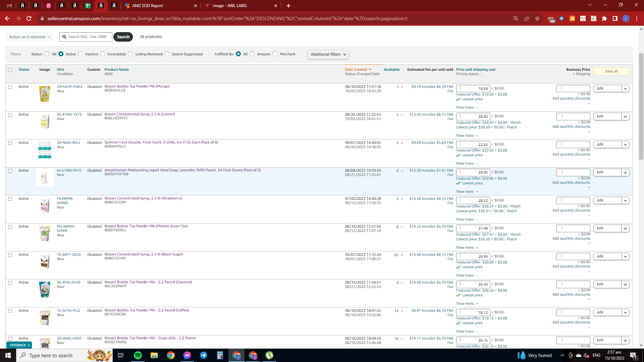Tick the select-all checkbox in table header

coord(10,70)
